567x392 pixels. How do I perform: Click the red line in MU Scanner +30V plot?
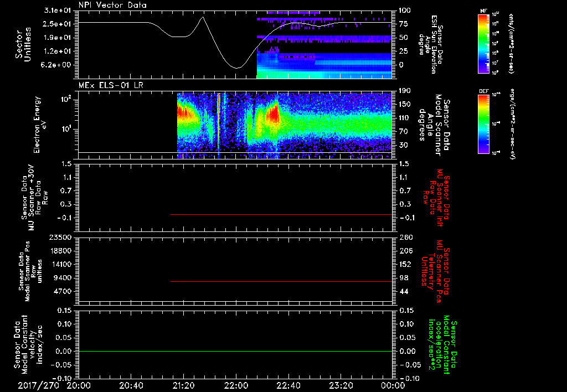tap(281, 214)
